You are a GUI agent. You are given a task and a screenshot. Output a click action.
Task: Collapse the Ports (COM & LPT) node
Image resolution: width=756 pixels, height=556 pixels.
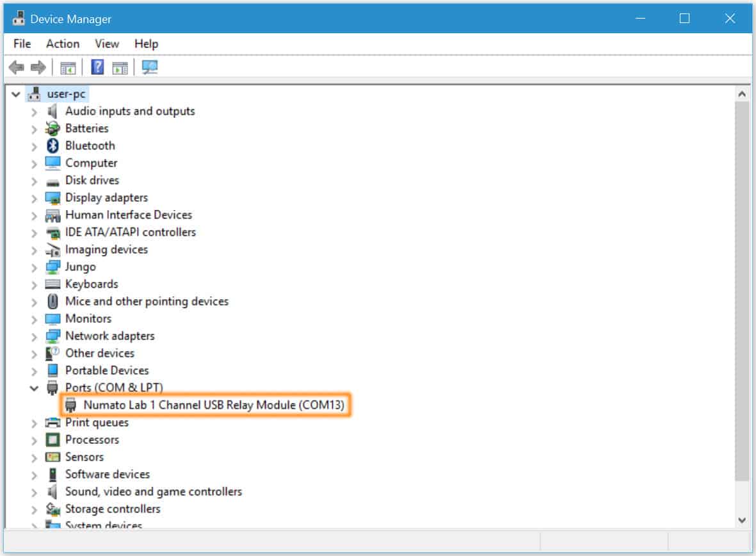click(34, 388)
